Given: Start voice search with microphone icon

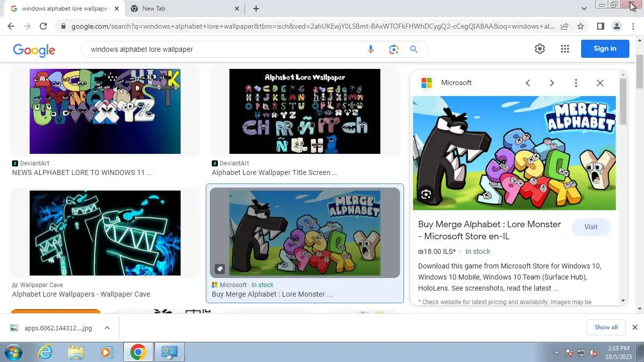Looking at the screenshot, I should 371,49.
